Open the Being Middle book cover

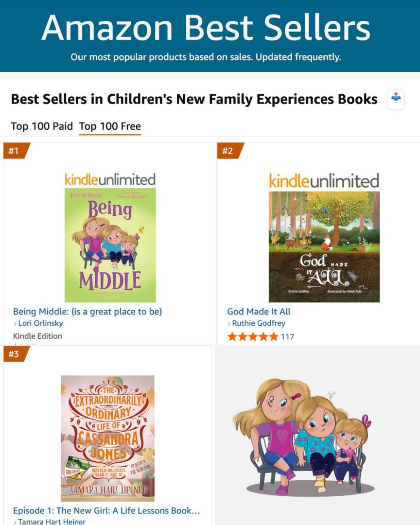(x=110, y=245)
